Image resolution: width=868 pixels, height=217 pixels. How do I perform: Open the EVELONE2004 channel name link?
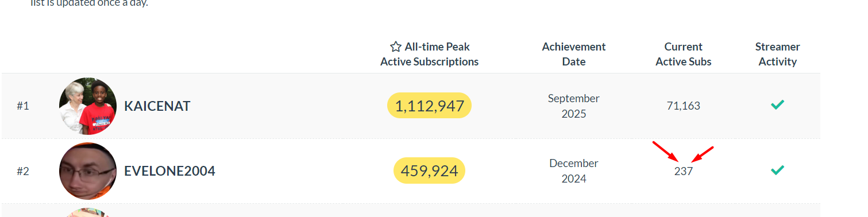170,171
